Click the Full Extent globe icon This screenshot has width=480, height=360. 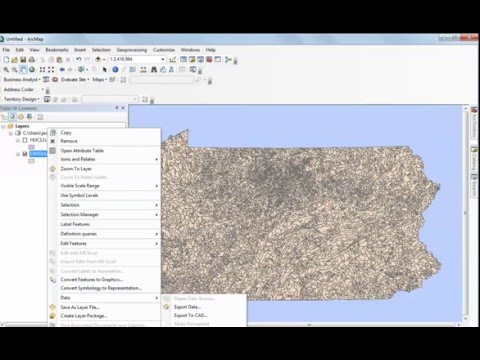coord(32,70)
